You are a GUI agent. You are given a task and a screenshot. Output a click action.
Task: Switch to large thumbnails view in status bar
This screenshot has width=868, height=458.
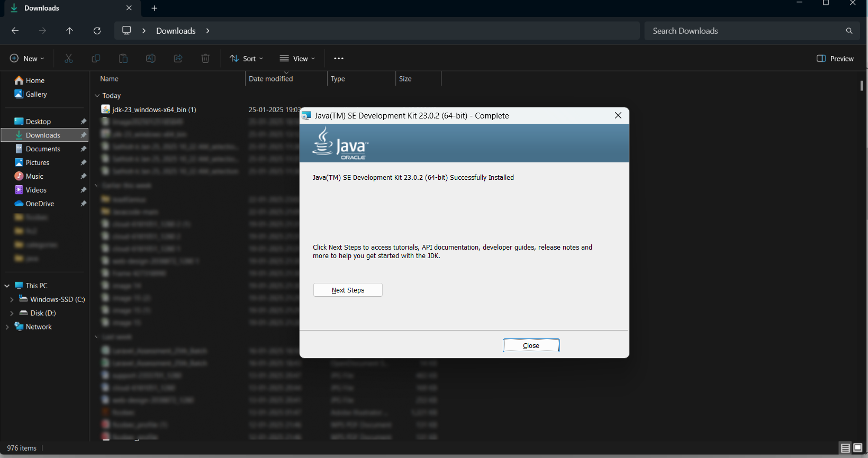point(858,448)
